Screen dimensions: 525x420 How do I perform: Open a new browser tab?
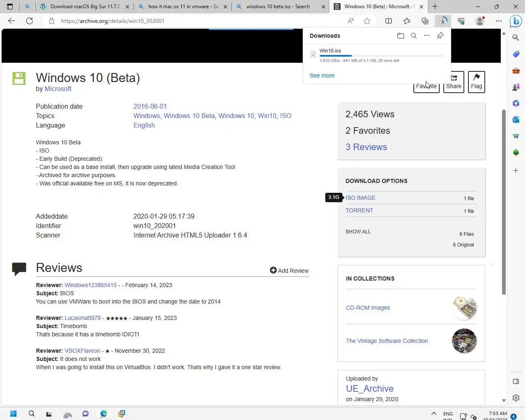pos(435,7)
